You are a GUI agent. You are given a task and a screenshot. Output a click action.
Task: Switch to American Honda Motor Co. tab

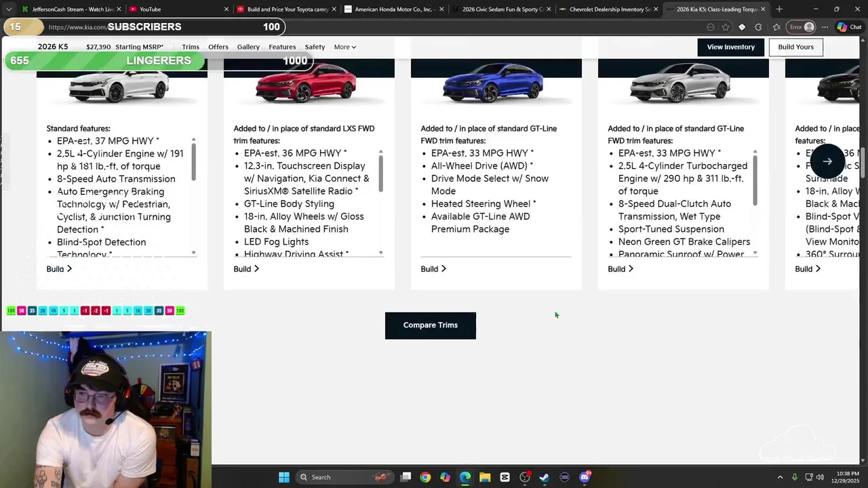(393, 9)
